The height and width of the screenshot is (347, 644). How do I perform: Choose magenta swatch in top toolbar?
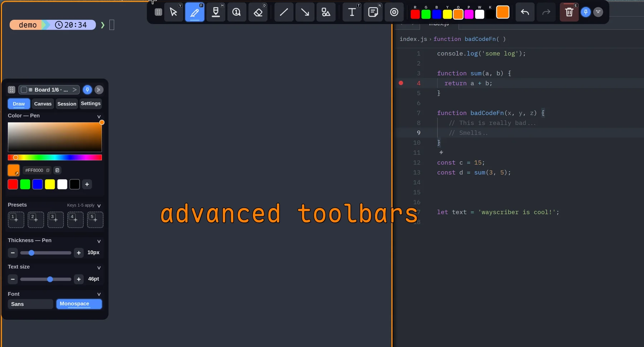(469, 14)
